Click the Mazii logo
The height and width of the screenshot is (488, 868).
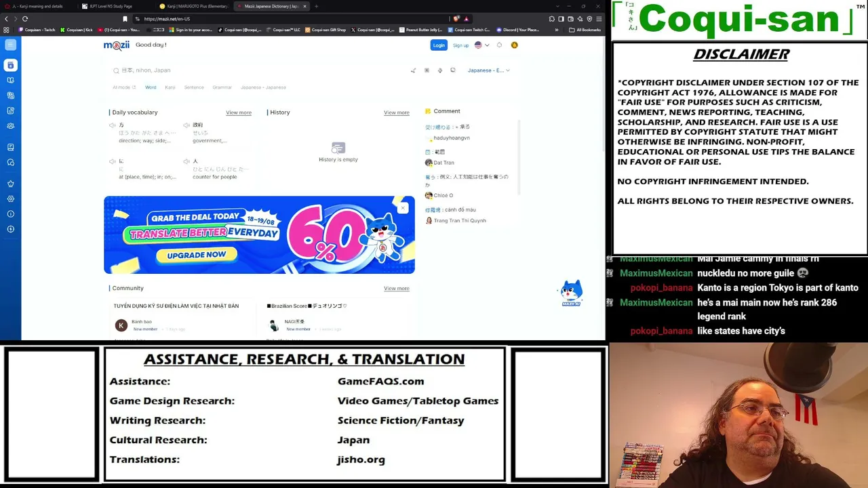click(x=116, y=45)
